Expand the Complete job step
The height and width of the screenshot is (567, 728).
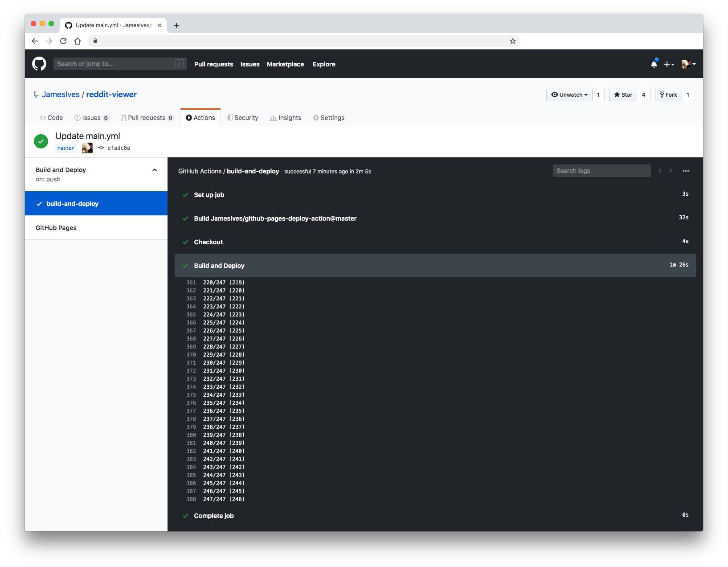point(435,516)
